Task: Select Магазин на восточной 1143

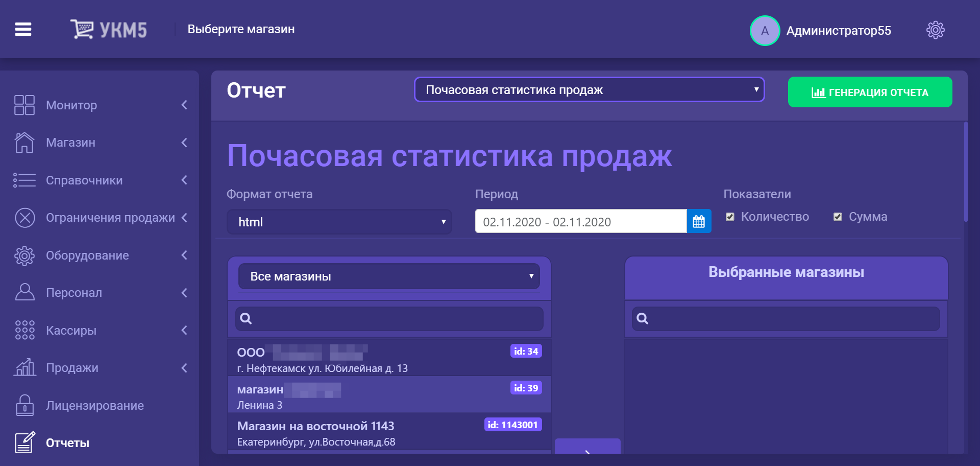Action: click(x=389, y=432)
